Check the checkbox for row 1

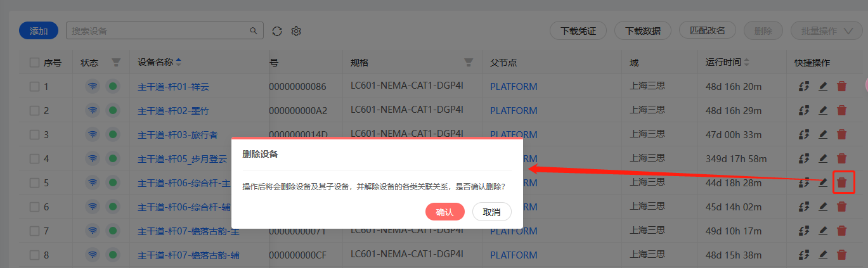coord(34,86)
